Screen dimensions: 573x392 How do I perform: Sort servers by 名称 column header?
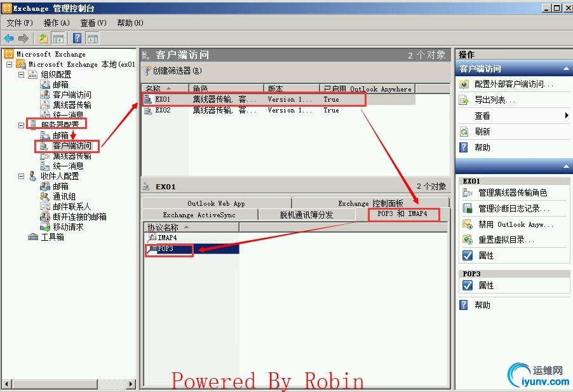165,88
